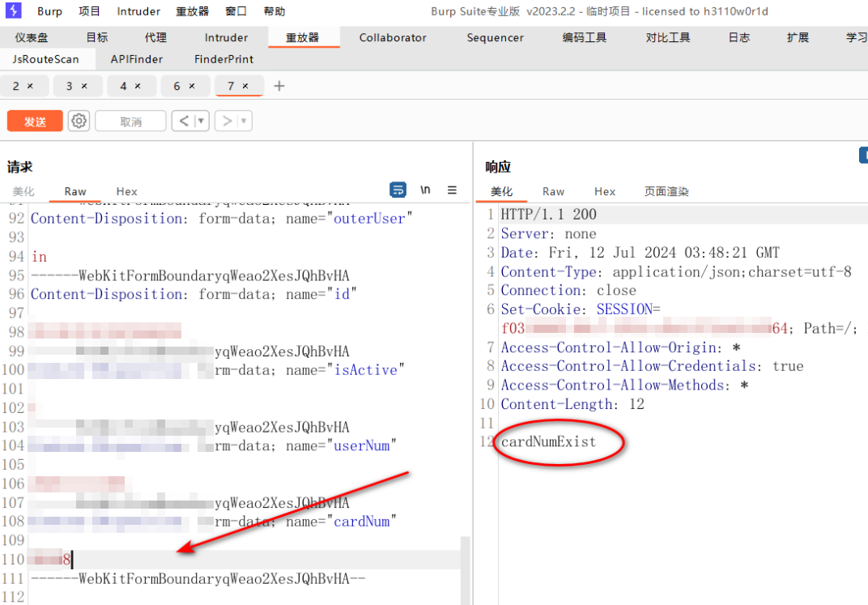Click the Server: none header line

coord(548,233)
